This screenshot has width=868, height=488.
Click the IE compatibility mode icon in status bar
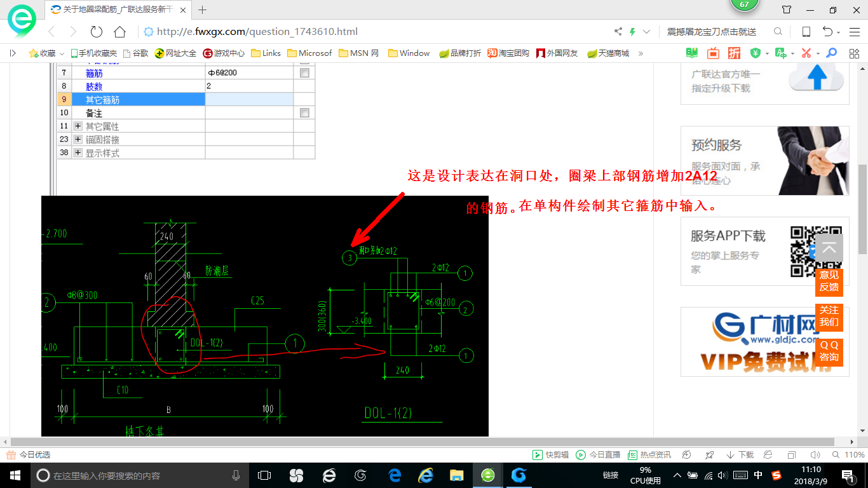[768, 455]
